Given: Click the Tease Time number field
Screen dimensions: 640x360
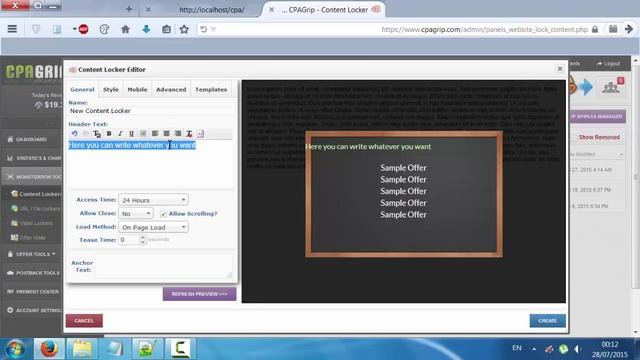Looking at the screenshot, I should [129, 240].
